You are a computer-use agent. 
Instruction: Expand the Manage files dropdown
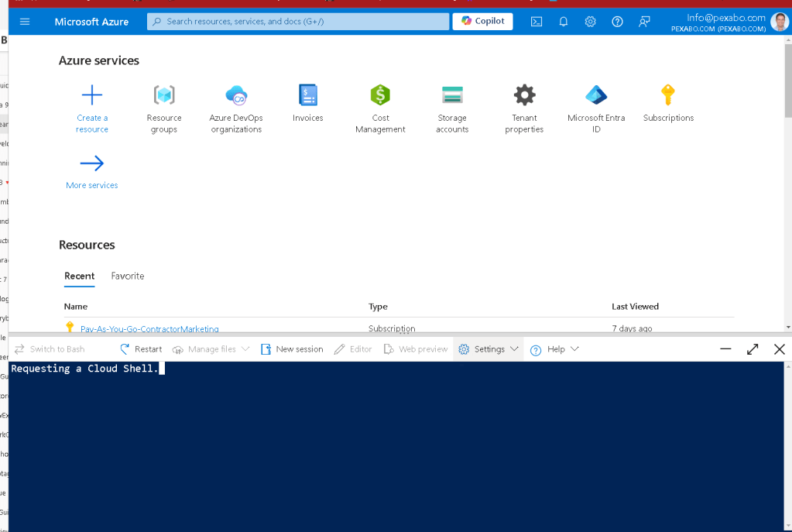coord(211,349)
